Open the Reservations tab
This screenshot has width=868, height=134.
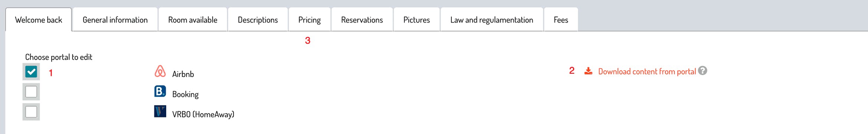click(362, 20)
